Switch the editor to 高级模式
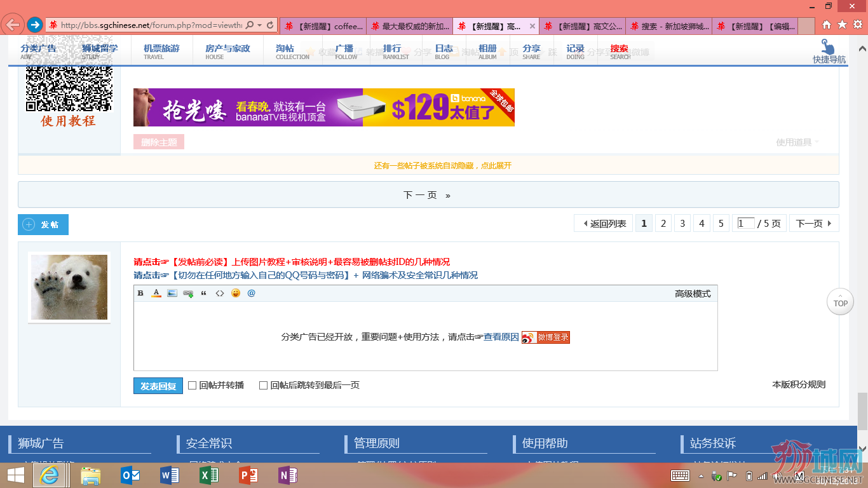This screenshot has height=488, width=868. [693, 294]
